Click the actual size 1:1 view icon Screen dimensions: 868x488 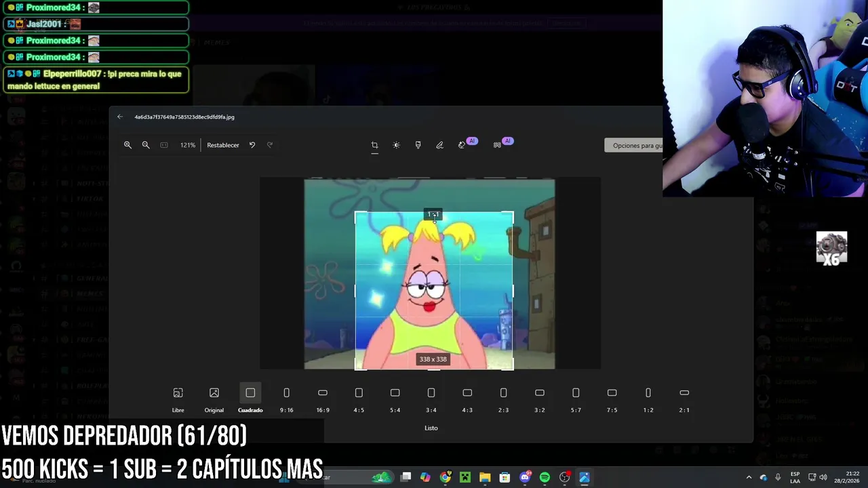click(x=164, y=145)
